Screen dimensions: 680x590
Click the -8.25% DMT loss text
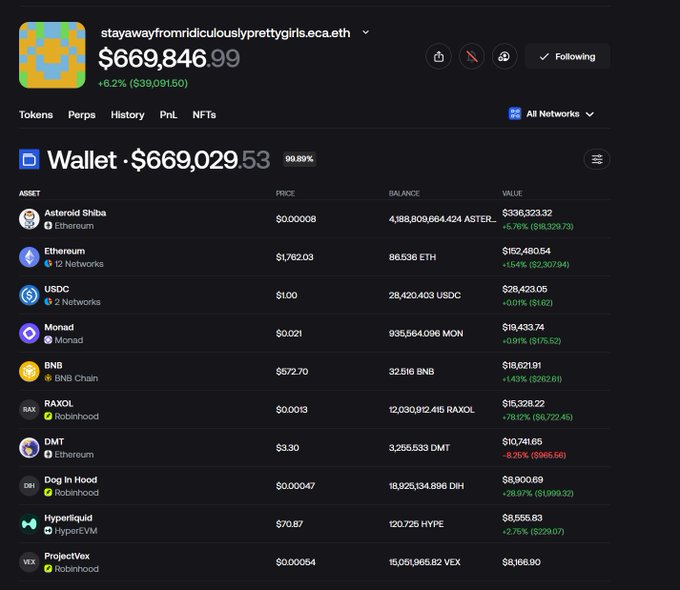534,456
